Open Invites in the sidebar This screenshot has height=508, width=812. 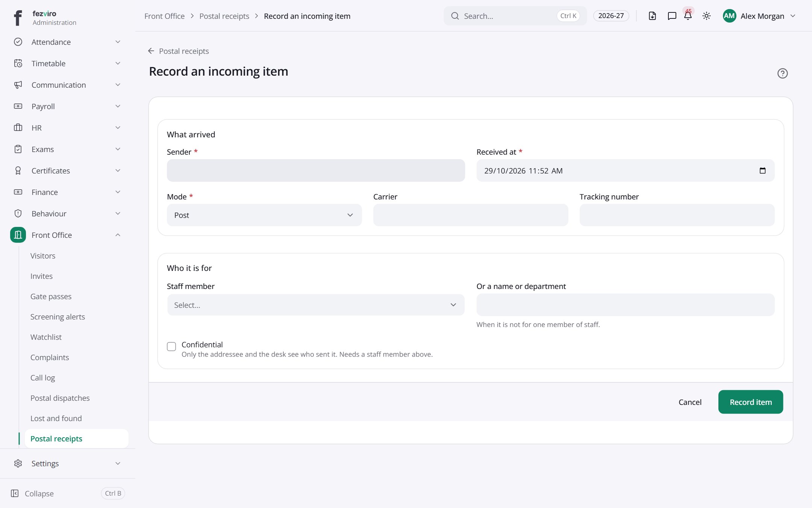[41, 276]
